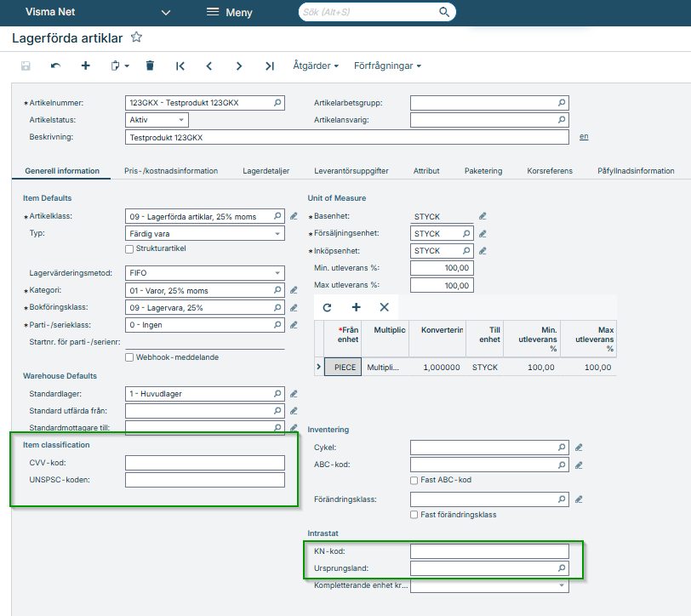
Task: Open the Åtgärder dropdown menu
Action: click(x=315, y=66)
